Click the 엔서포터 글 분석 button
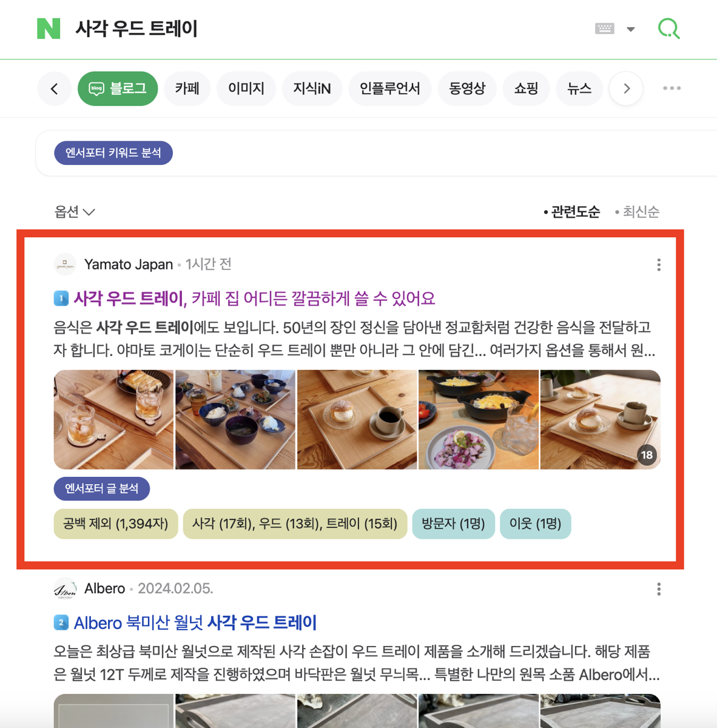The height and width of the screenshot is (728, 717). [102, 489]
